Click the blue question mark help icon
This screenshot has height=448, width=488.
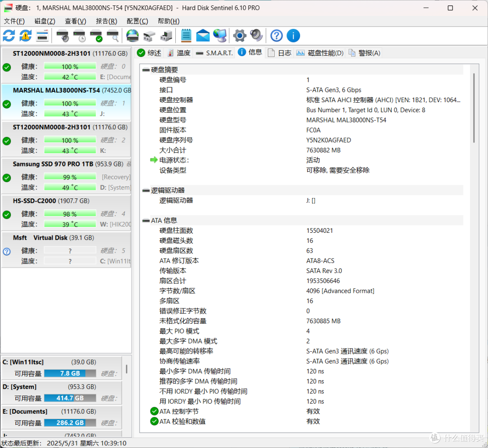[x=277, y=36]
